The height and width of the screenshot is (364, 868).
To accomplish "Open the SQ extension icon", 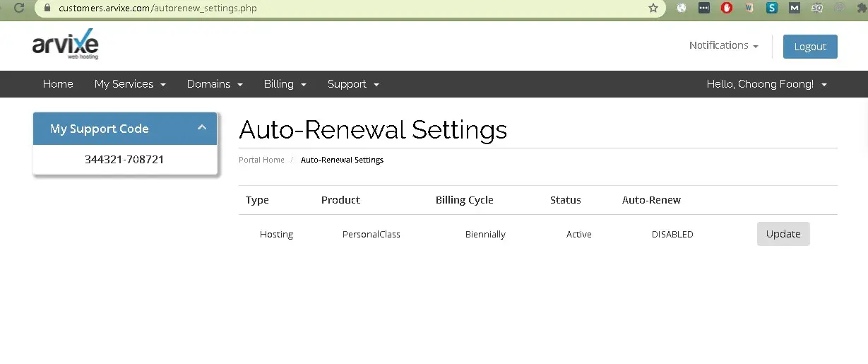I will [x=817, y=8].
